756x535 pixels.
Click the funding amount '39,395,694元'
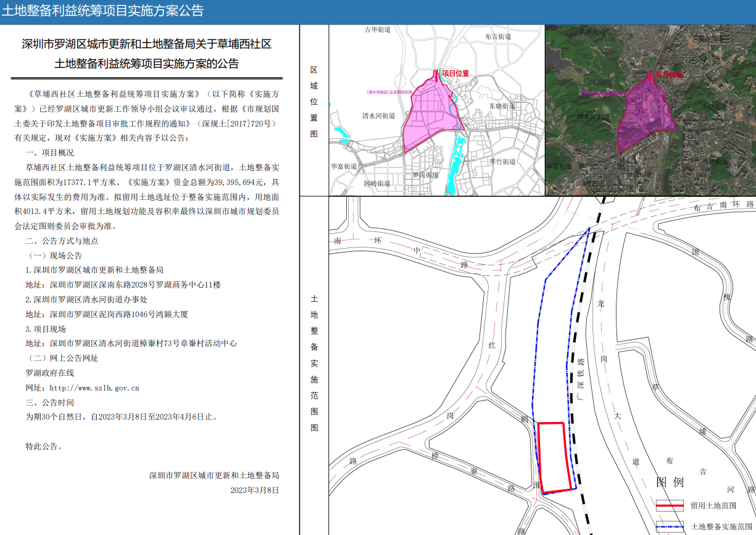[239, 183]
